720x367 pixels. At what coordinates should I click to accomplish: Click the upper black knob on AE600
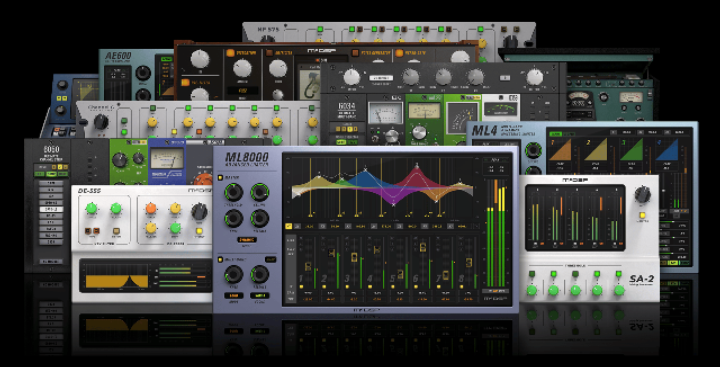143,73
